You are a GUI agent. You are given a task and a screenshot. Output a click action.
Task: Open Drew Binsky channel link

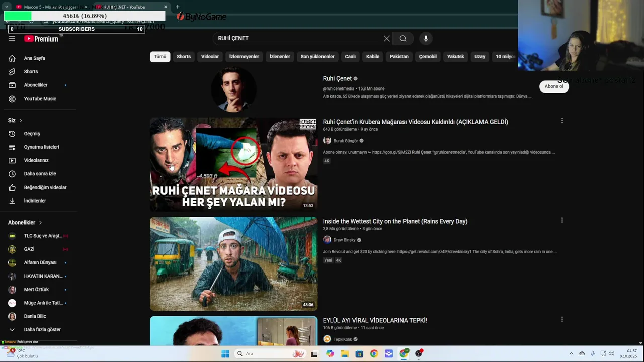coord(344,240)
